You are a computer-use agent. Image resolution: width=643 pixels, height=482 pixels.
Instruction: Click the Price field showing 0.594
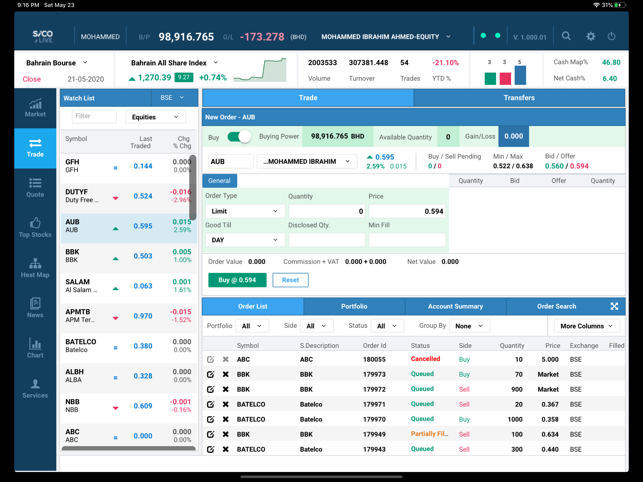(407, 211)
